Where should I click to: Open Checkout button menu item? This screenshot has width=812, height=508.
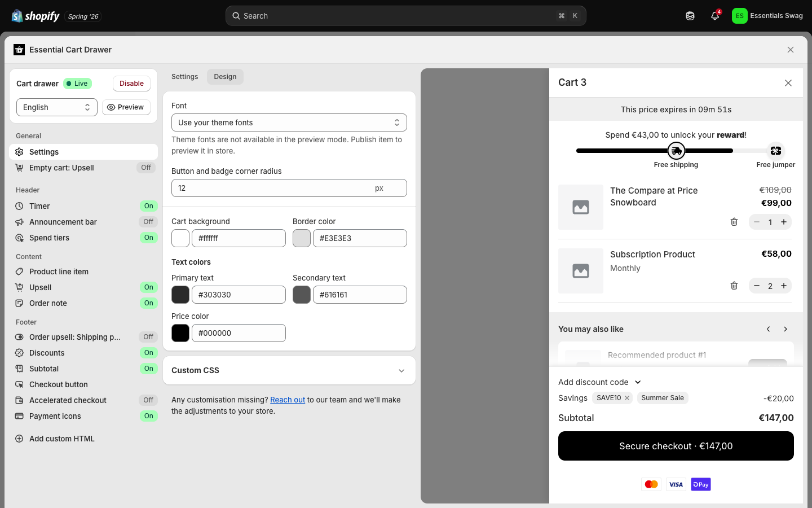point(83,384)
